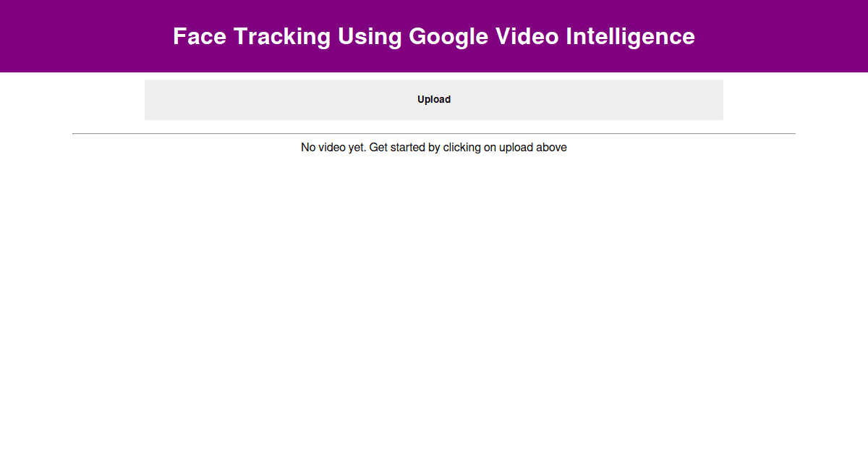Click the word 'above' in the message
Viewport: 868px width, 456px height.
pyautogui.click(x=551, y=148)
